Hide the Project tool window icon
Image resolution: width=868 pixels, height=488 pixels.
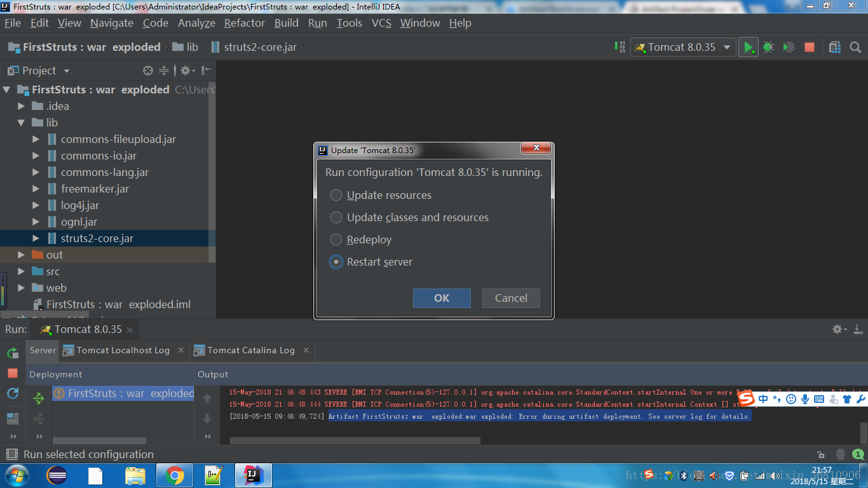coord(207,71)
